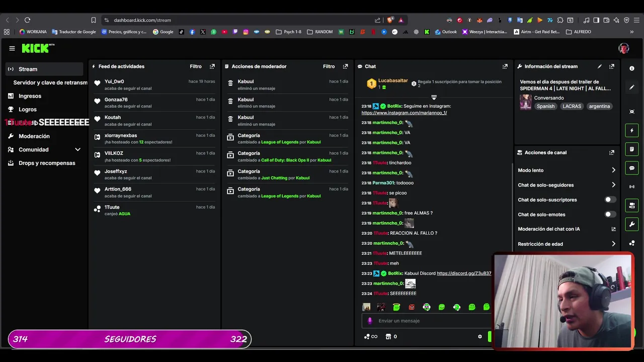Open Filtro in Acciones de moderador
644x362 pixels.
tap(329, 66)
